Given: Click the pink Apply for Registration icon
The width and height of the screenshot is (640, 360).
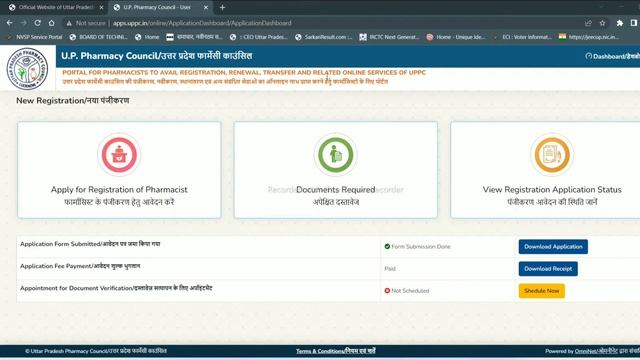Looking at the screenshot, I should click(119, 155).
